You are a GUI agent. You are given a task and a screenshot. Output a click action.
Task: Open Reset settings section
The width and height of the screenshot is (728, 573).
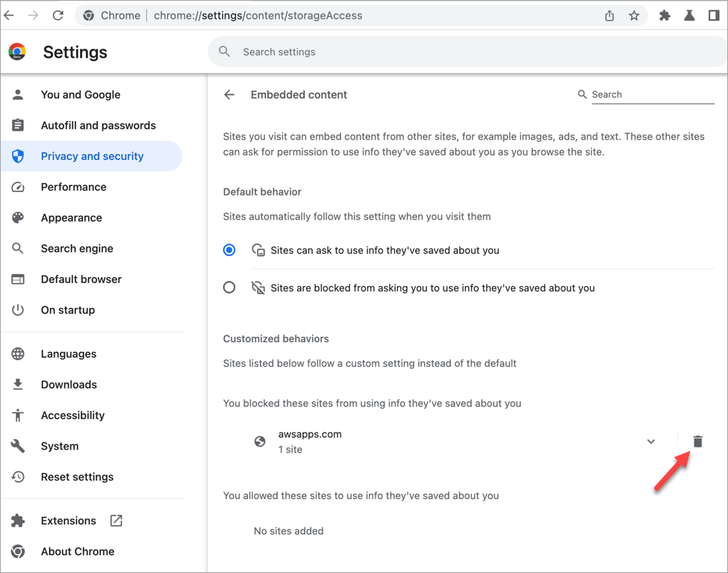click(x=77, y=477)
